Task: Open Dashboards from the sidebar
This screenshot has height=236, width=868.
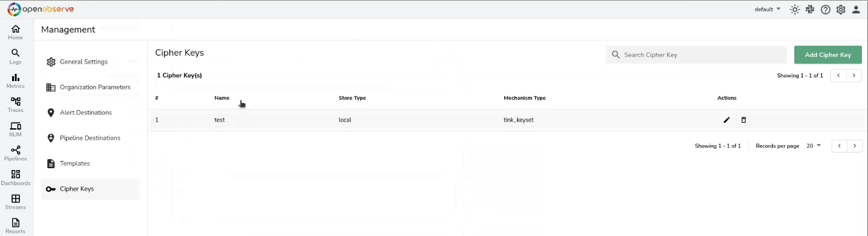Action: click(x=16, y=177)
